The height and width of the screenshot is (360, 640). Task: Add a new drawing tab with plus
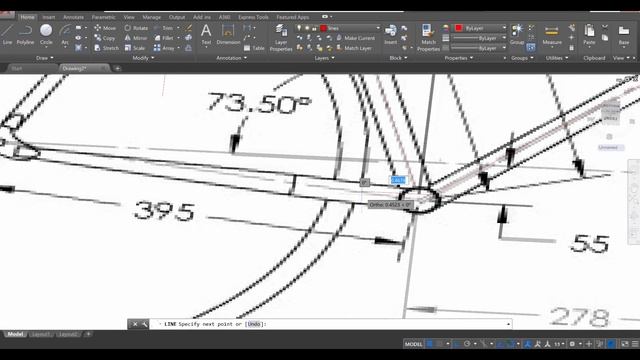[118, 69]
